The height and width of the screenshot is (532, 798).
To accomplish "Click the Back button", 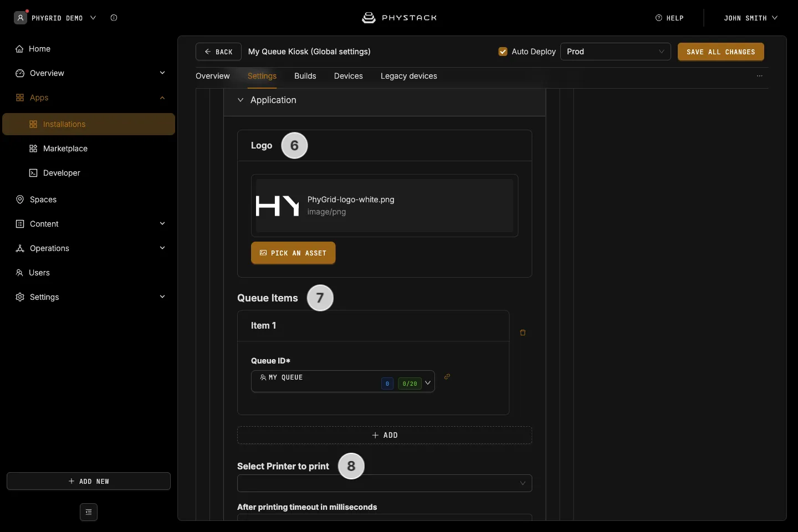I will point(218,52).
